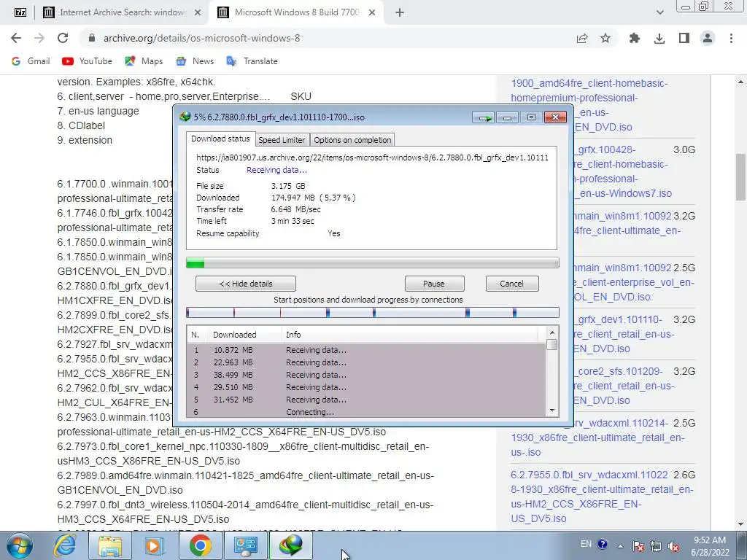Image resolution: width=747 pixels, height=560 pixels.
Task: Select connection row 1 with 10.872 MB
Action: [366, 350]
